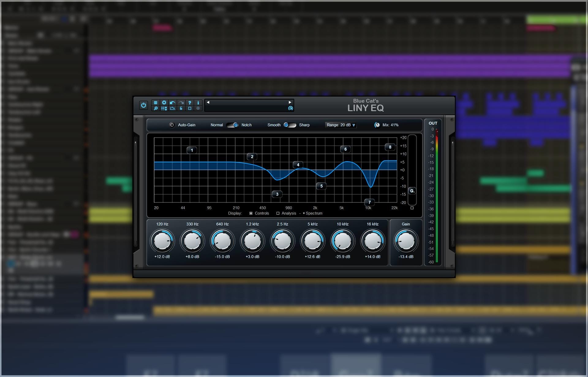
Task: Select band 8 handle on EQ graph
Action: click(390, 147)
